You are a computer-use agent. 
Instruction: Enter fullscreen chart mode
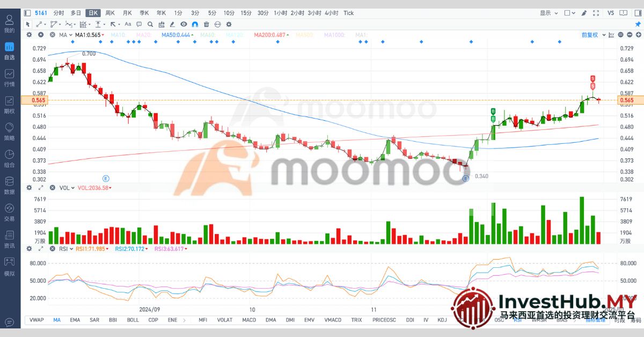[596, 12]
